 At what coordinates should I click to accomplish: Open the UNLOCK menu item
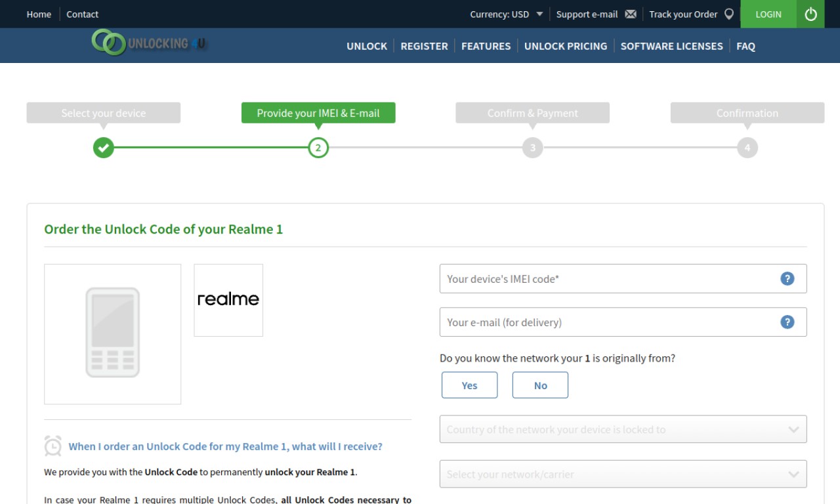coord(367,46)
